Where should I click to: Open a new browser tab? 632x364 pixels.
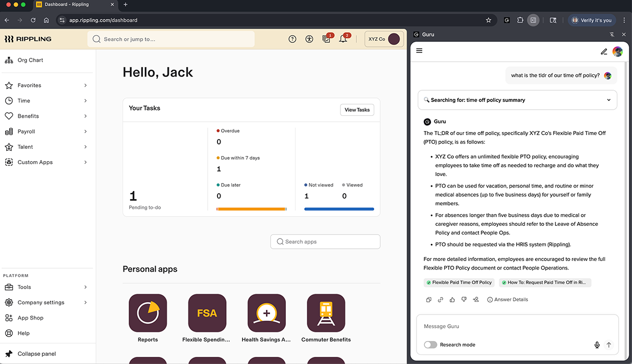pyautogui.click(x=126, y=5)
